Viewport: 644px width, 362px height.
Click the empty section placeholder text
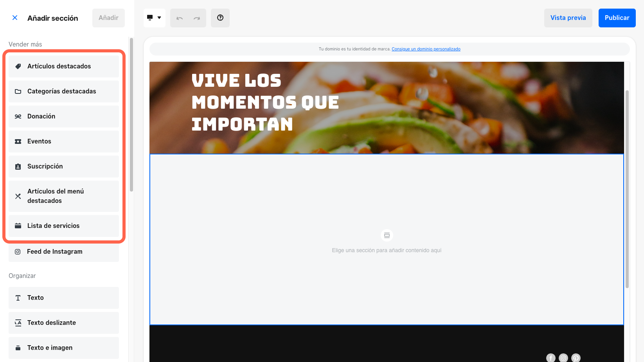tap(387, 250)
